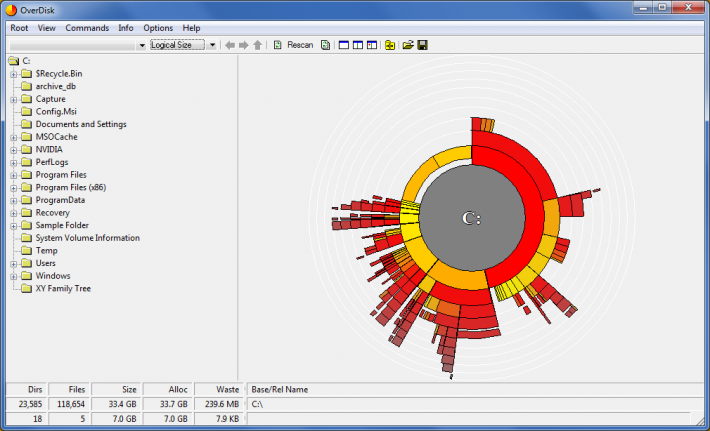Click the System Volume Information folder icon
This screenshot has height=431, width=710.
(x=27, y=238)
